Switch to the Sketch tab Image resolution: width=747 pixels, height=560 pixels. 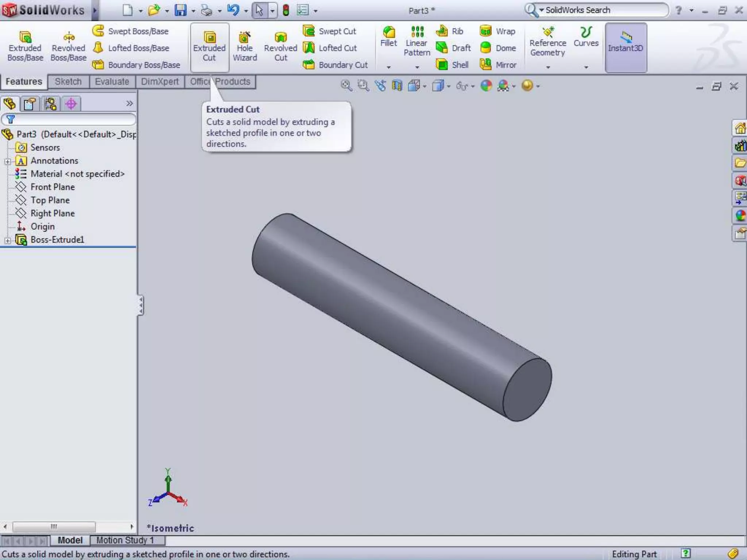68,82
